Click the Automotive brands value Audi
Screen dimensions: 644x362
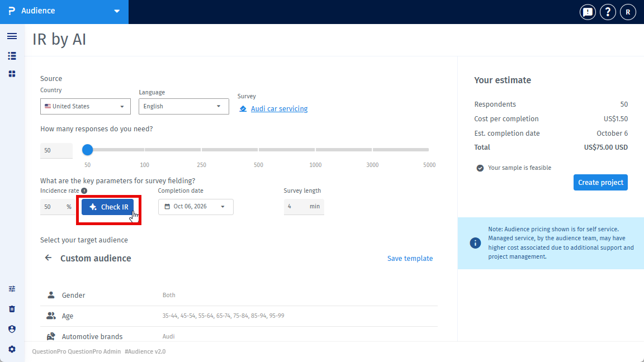(168, 336)
